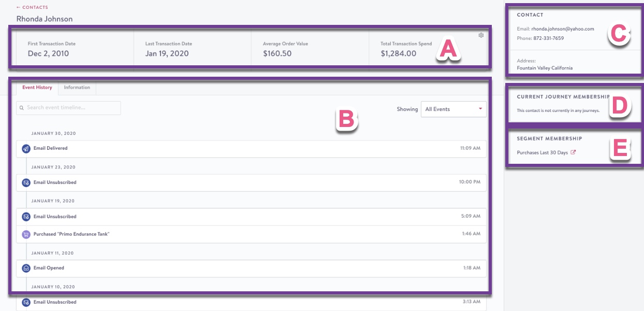Click the January 11, 2020 date header
The image size is (644, 311).
pos(52,253)
